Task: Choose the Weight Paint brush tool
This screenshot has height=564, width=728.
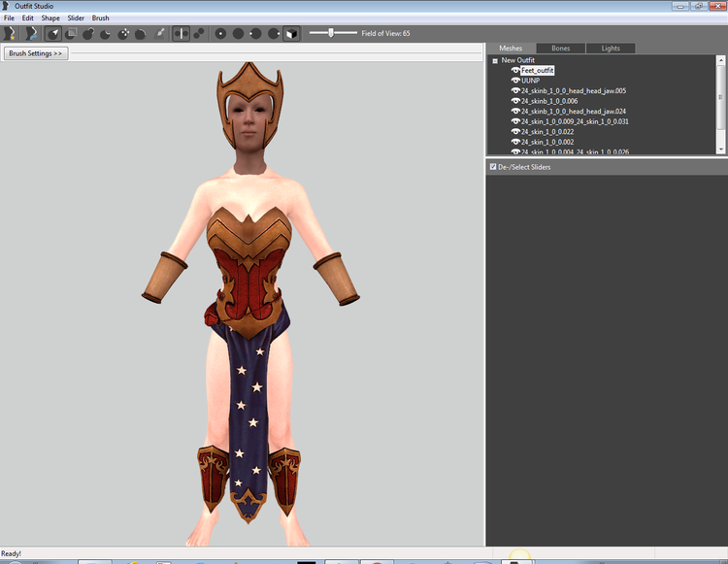Action: point(159,33)
